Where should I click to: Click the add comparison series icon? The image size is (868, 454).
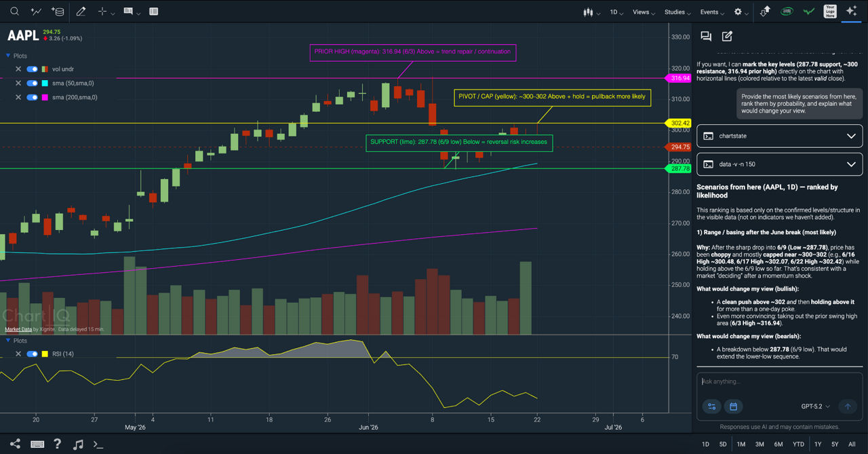36,12
